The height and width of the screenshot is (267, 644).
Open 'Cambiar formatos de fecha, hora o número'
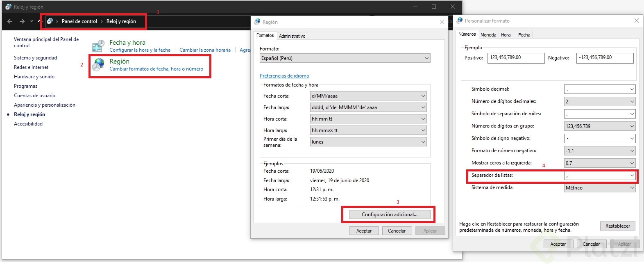click(156, 69)
